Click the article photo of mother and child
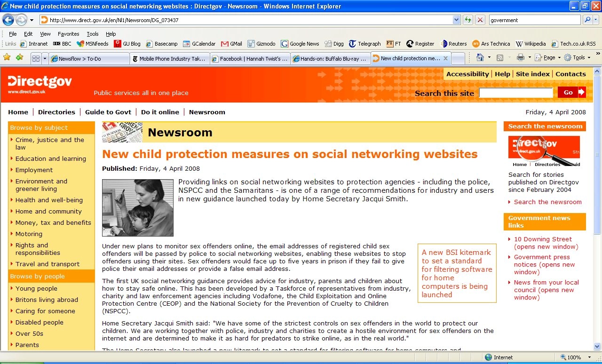 138,207
